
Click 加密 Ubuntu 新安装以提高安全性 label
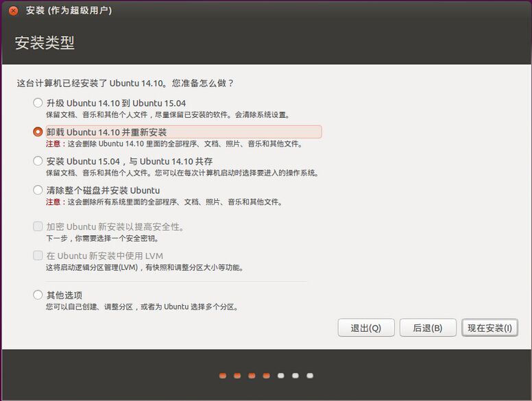115,227
